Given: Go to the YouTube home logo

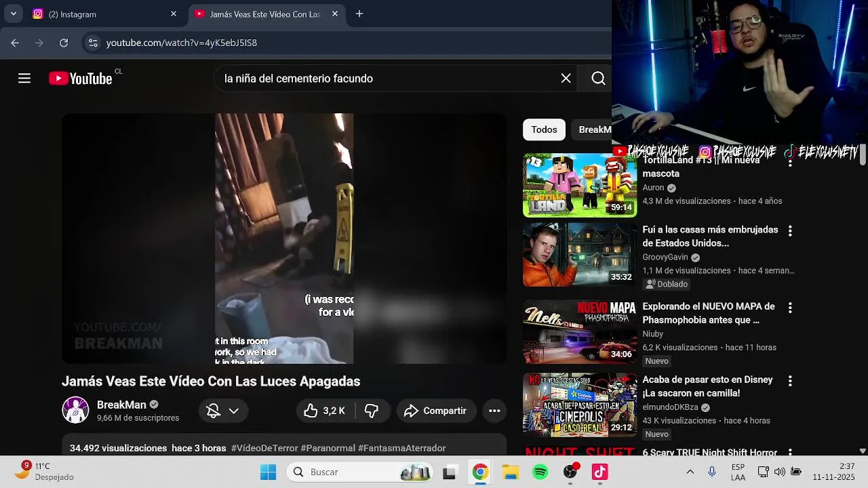Looking at the screenshot, I should [80, 79].
